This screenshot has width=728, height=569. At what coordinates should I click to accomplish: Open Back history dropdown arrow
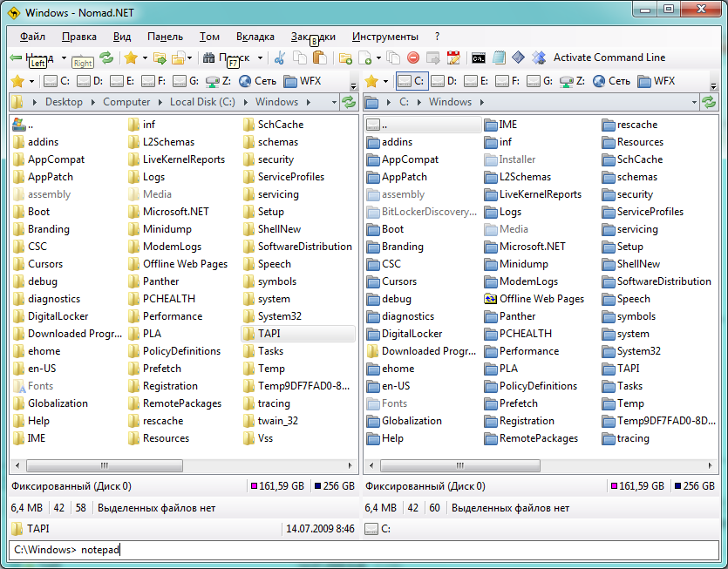64,58
